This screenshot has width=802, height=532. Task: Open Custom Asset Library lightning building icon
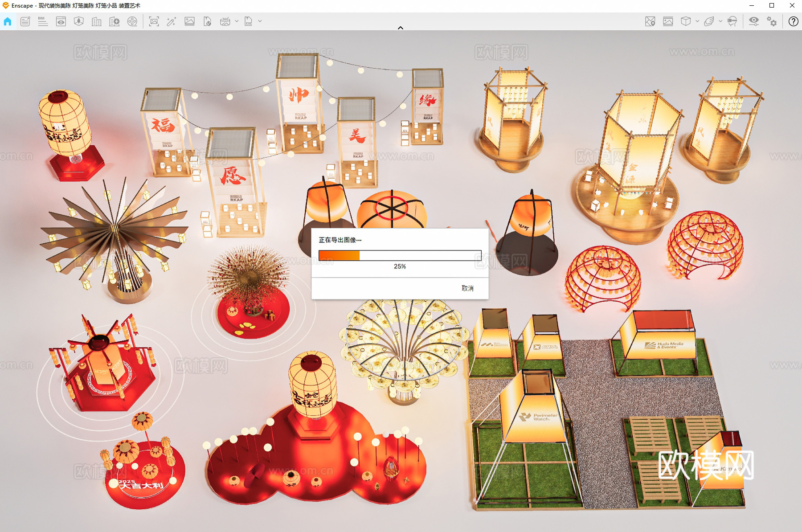[x=115, y=21]
